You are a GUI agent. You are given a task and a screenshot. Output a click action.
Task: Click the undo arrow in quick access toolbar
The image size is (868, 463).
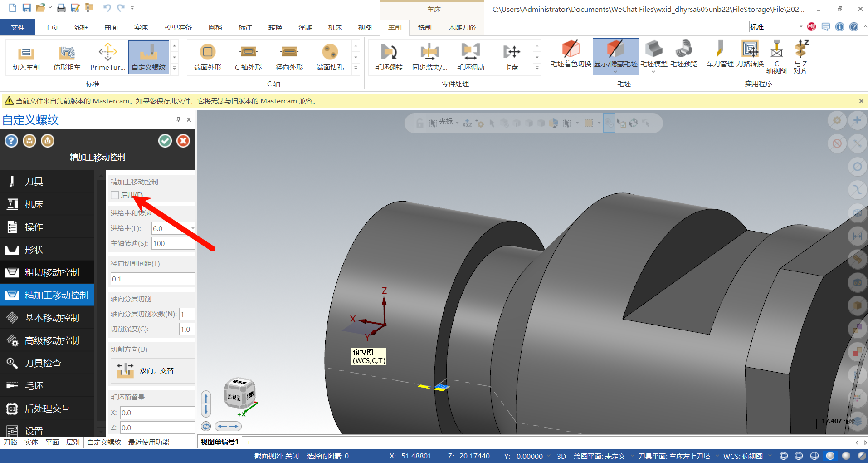[x=107, y=8]
